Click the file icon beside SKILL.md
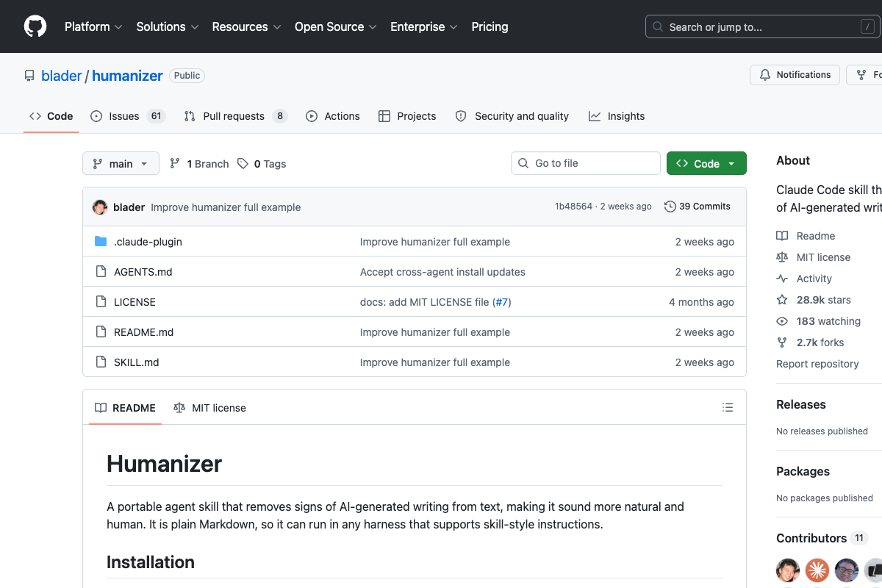882x588 pixels. click(x=101, y=362)
